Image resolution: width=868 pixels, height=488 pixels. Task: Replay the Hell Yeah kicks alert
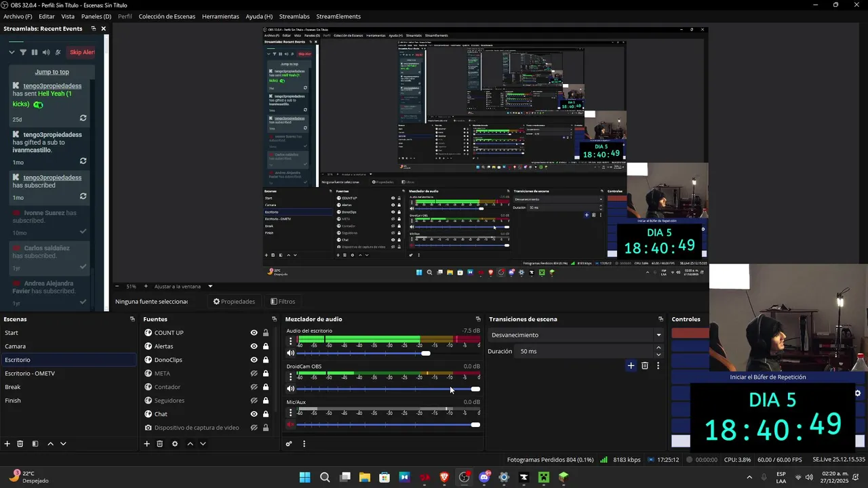[83, 118]
